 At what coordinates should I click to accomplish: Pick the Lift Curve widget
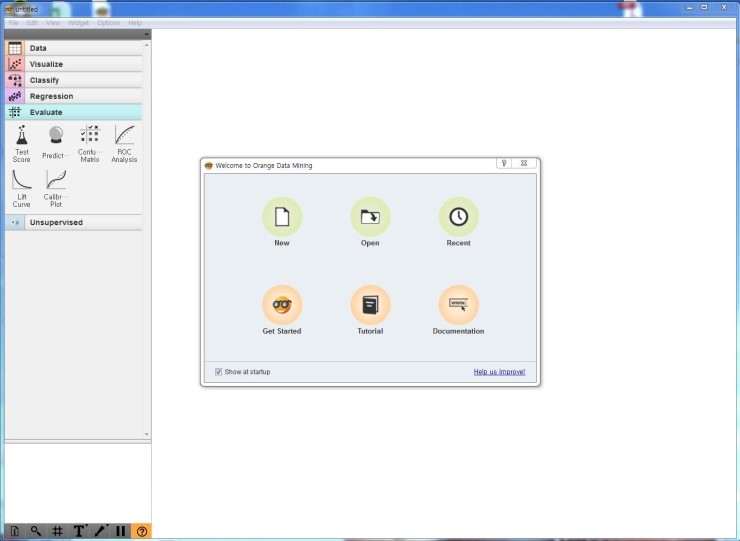tap(22, 188)
